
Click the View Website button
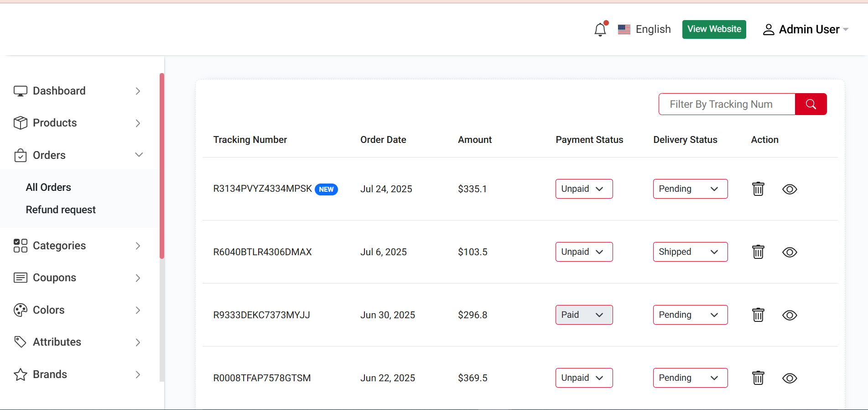(714, 29)
